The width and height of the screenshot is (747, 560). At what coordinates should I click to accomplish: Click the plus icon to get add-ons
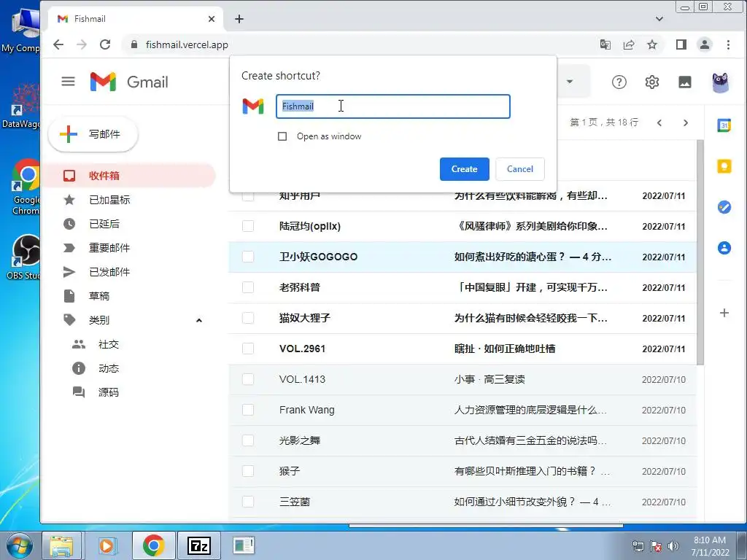tap(724, 313)
